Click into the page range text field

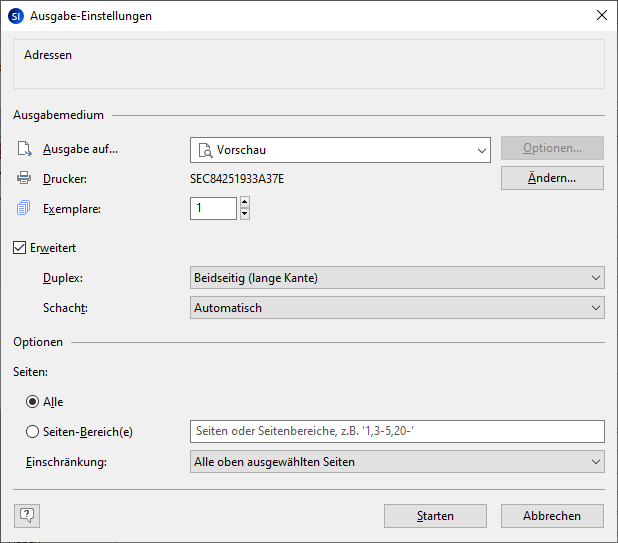397,431
